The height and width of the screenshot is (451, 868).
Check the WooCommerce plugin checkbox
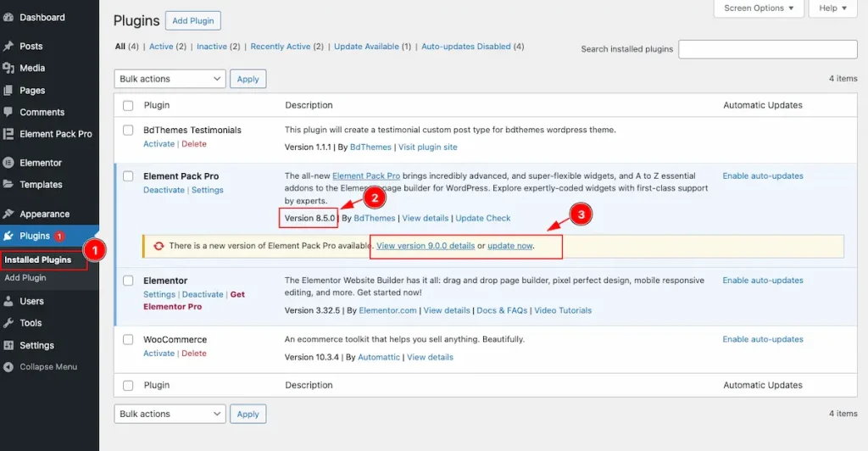tap(128, 339)
